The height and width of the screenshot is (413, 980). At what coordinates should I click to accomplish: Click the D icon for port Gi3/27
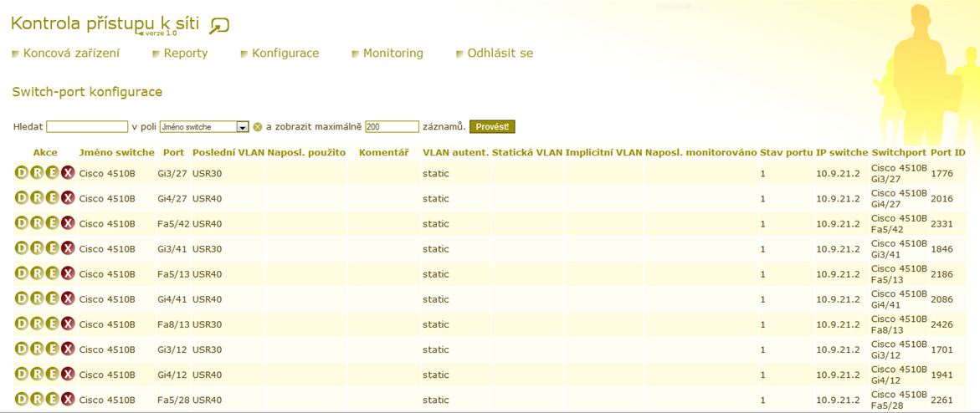click(22, 173)
